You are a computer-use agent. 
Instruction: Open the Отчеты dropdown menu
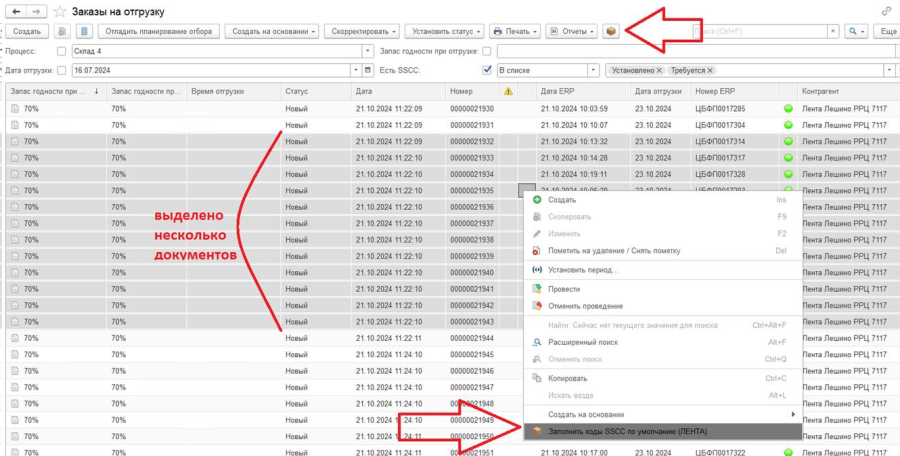(x=572, y=32)
